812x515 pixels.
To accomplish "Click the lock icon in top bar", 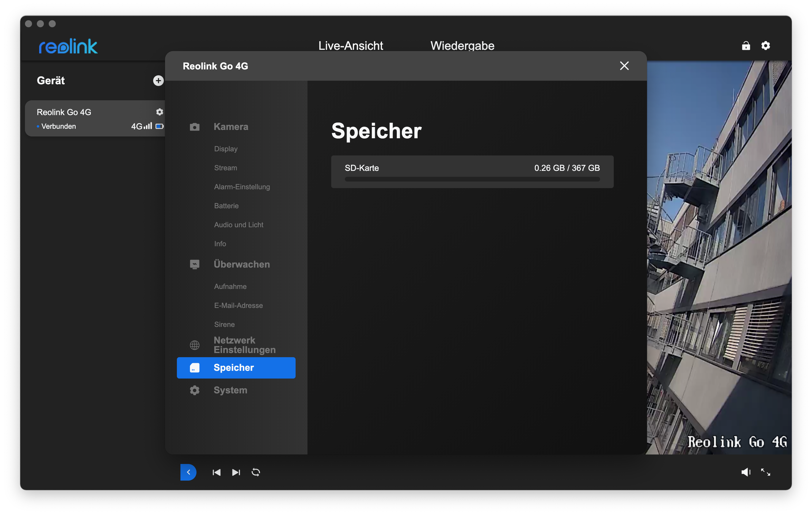I will pos(746,46).
